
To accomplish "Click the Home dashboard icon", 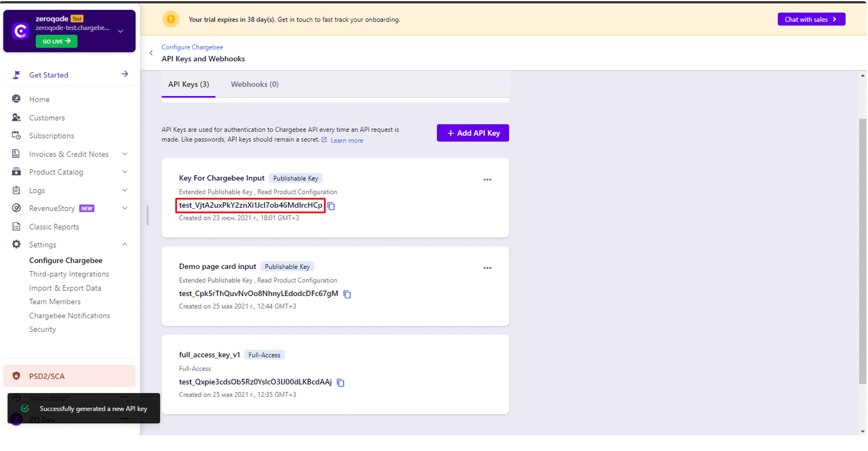I will pyautogui.click(x=16, y=99).
